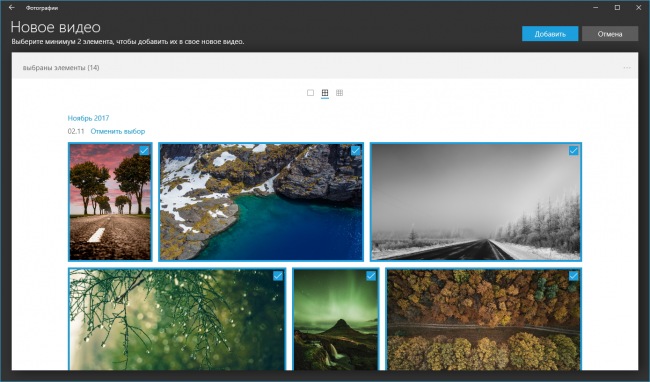Viewport: 650px width, 382px height.
Task: Click the Добавить button
Action: click(550, 34)
